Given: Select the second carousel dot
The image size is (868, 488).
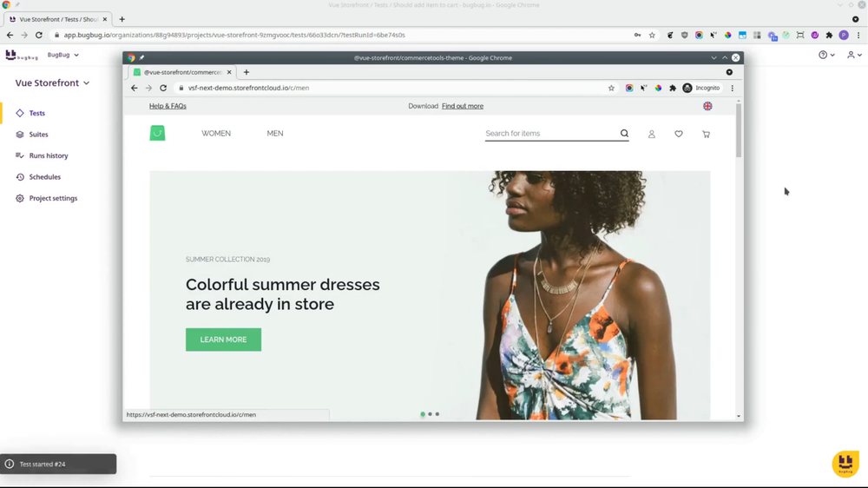Looking at the screenshot, I should coord(431,414).
